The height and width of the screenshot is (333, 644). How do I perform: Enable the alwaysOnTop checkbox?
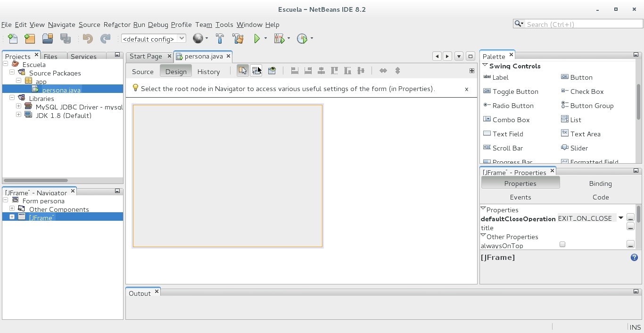(562, 244)
